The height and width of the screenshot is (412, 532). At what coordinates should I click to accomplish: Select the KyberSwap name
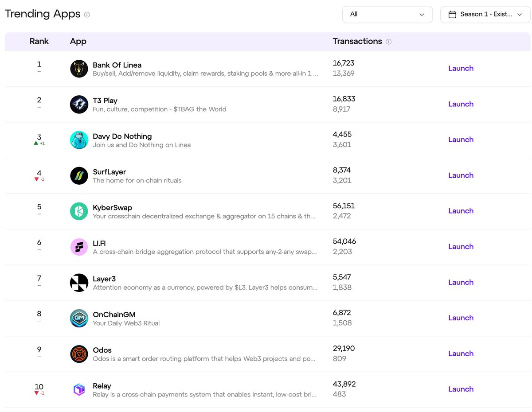click(x=112, y=208)
